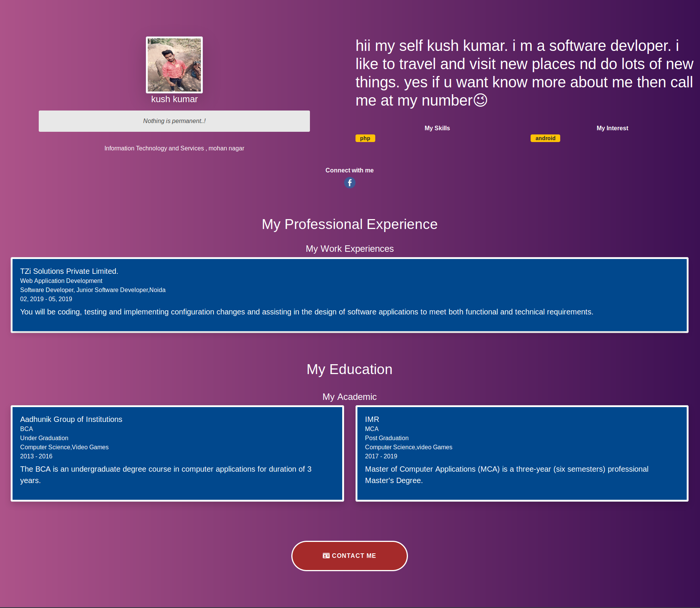The image size is (700, 608).
Task: Switch to the 'My Interest' section
Action: [x=612, y=128]
